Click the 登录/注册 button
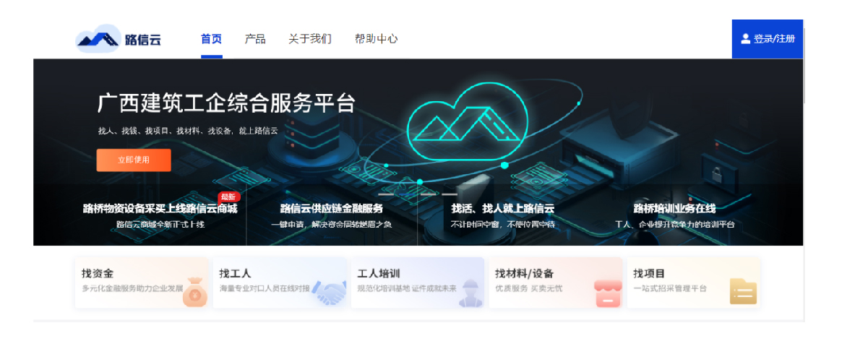 pyautogui.click(x=768, y=39)
